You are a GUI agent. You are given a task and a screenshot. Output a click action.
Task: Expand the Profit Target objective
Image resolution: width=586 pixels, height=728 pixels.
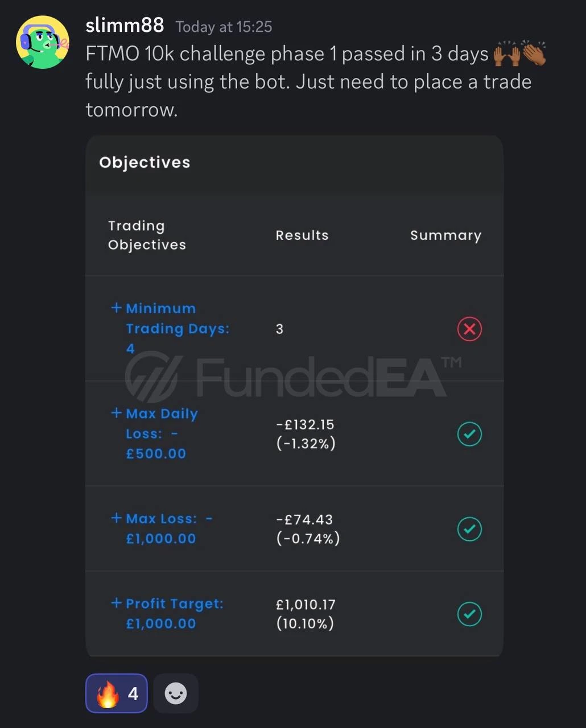(117, 603)
